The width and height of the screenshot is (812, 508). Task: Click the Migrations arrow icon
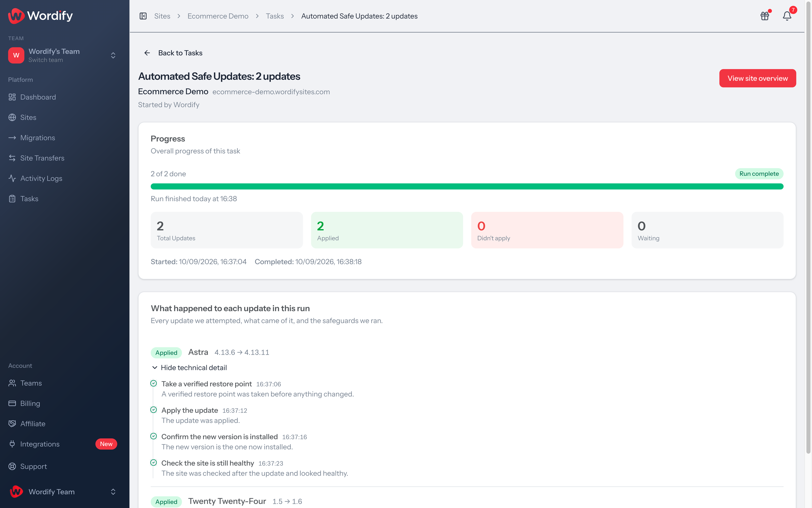(x=12, y=138)
